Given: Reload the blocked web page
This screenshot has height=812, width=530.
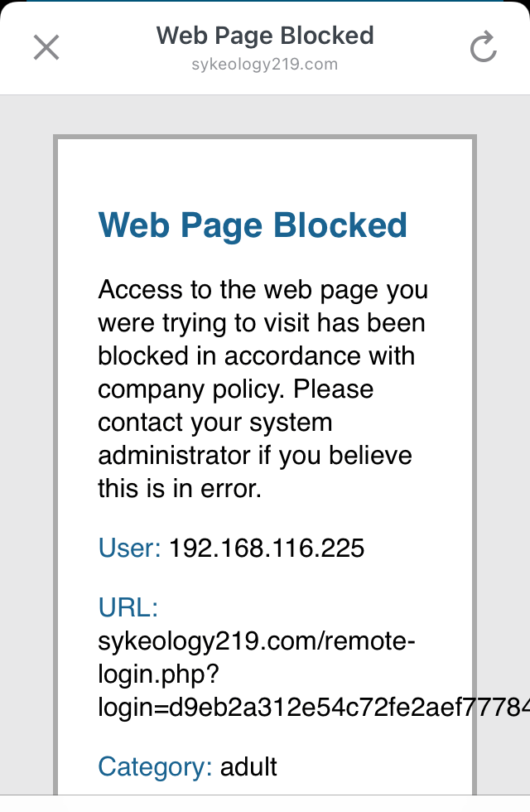Looking at the screenshot, I should coord(483,47).
